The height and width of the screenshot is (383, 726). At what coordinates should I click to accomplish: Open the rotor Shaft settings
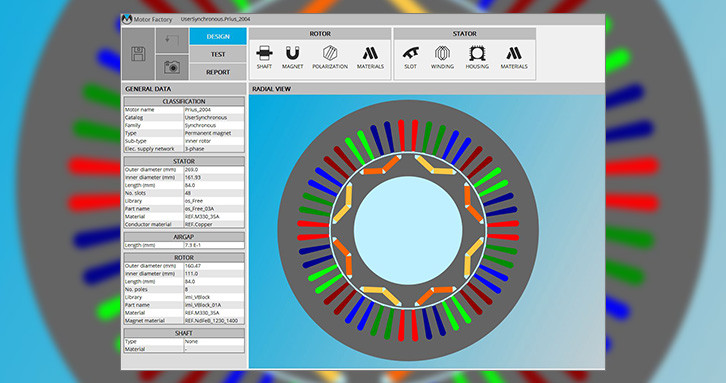[x=264, y=57]
